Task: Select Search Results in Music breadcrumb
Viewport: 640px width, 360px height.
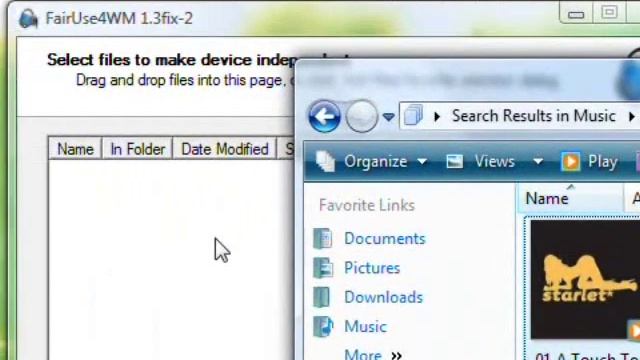Action: pos(533,116)
